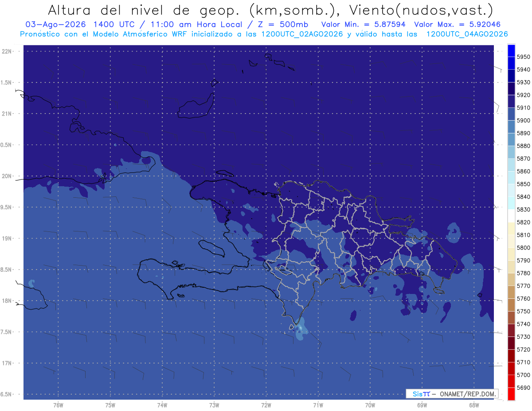Click the colorbar swatch between 5910 and 5920
This screenshot has height=411, width=532.
point(511,102)
